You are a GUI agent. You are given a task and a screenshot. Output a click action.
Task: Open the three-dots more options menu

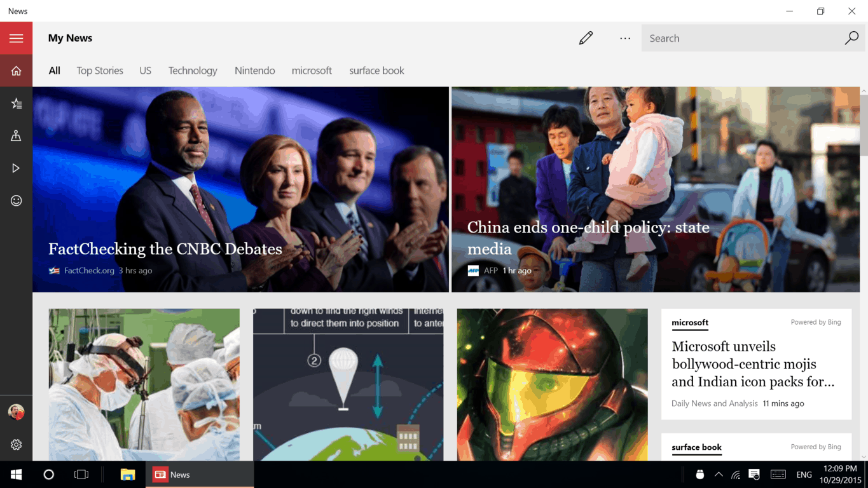coord(625,38)
